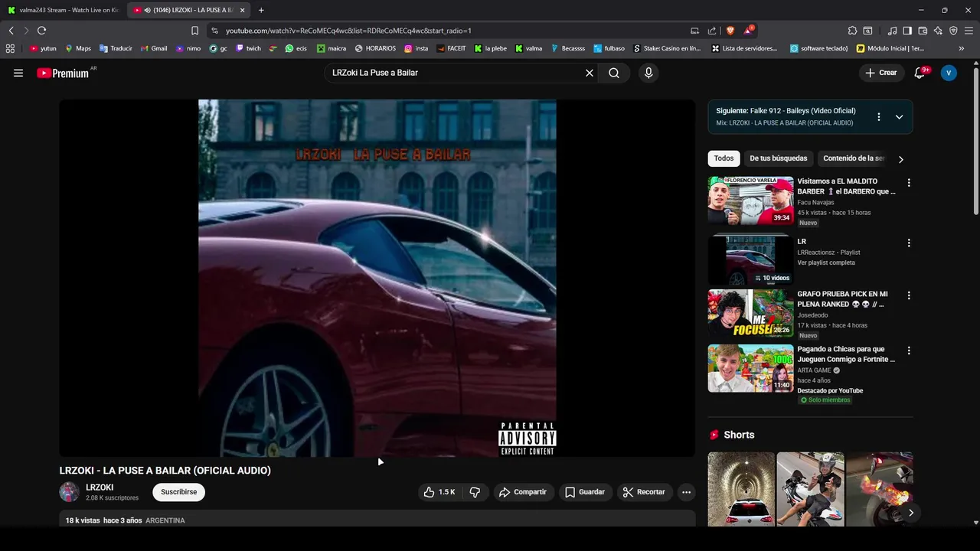Image resolution: width=980 pixels, height=551 pixels.
Task: Click ARGENTINA tag in description
Action: pyautogui.click(x=165, y=520)
